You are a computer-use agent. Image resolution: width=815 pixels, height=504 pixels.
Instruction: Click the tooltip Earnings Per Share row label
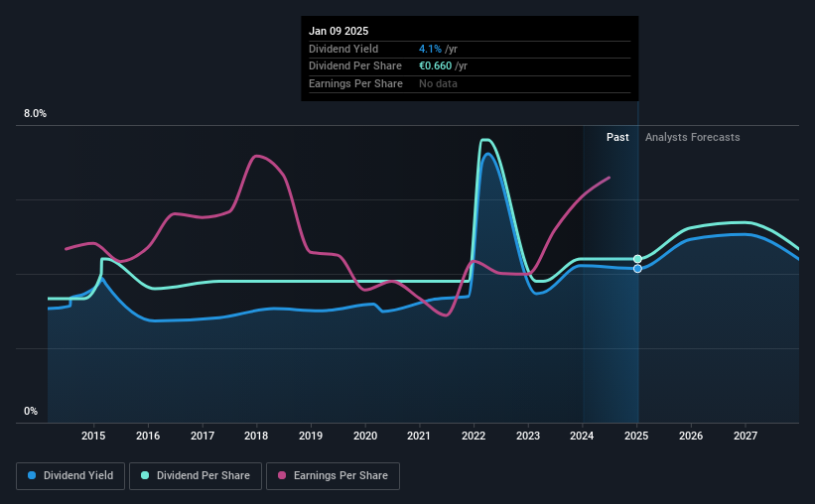pos(355,83)
